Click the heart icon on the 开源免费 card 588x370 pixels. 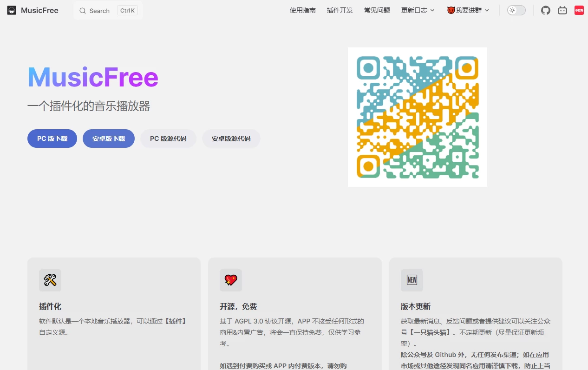click(231, 280)
